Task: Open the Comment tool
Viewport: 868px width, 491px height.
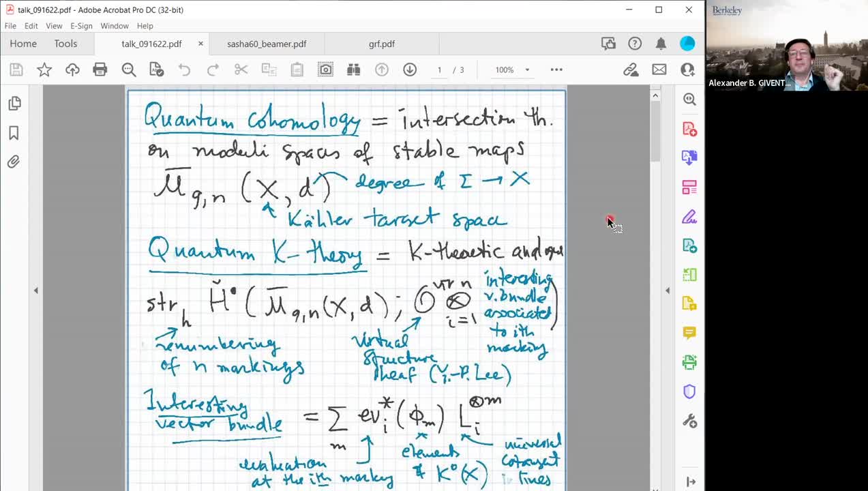Action: [689, 333]
